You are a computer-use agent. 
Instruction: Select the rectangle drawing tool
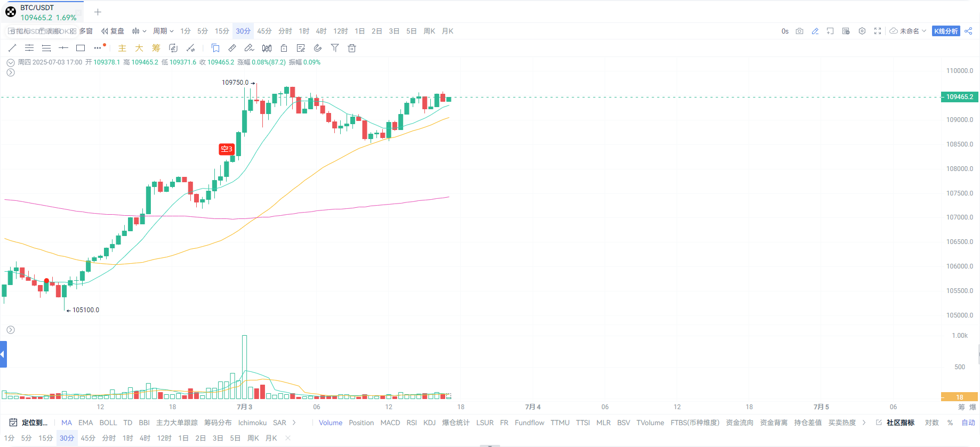[x=81, y=48]
